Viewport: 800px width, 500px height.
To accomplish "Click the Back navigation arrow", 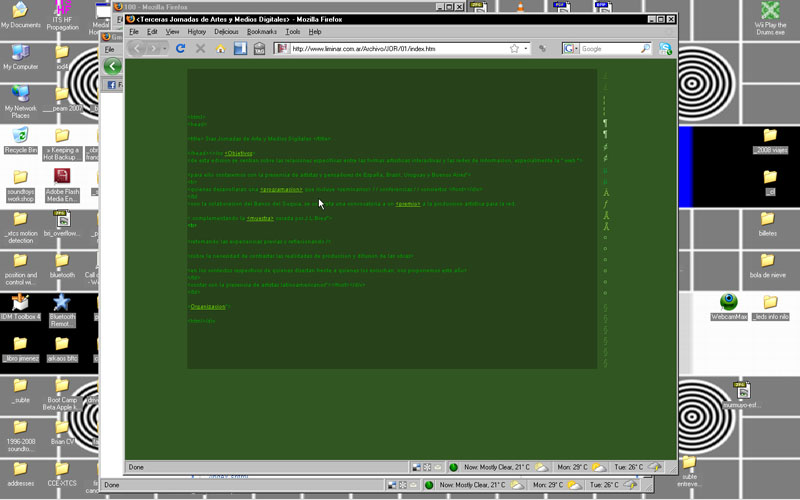I will coord(138,48).
